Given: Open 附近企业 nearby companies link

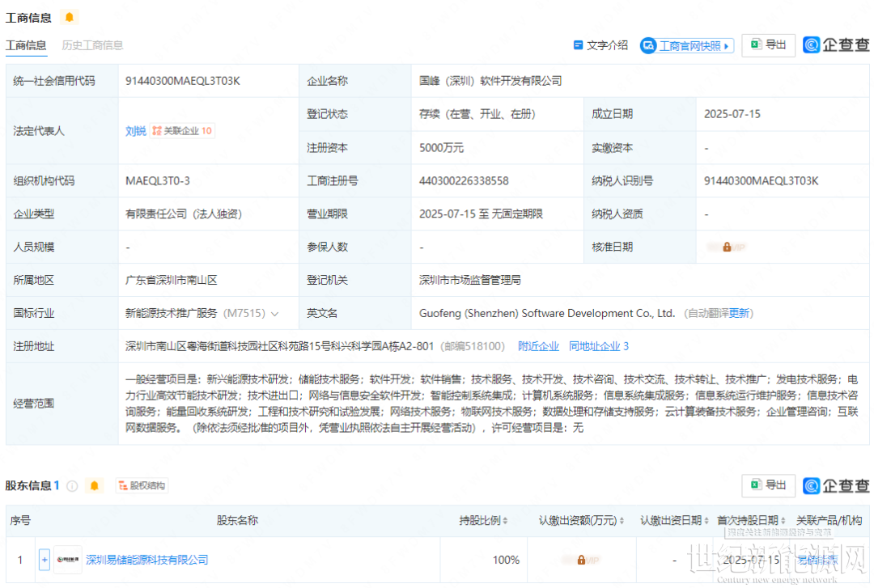Looking at the screenshot, I should 538,346.
